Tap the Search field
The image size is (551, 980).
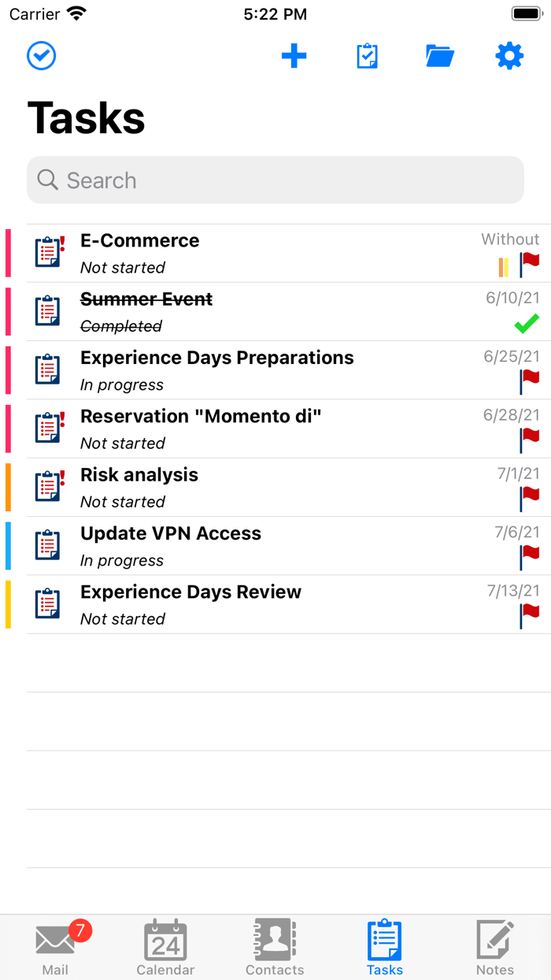click(x=275, y=180)
